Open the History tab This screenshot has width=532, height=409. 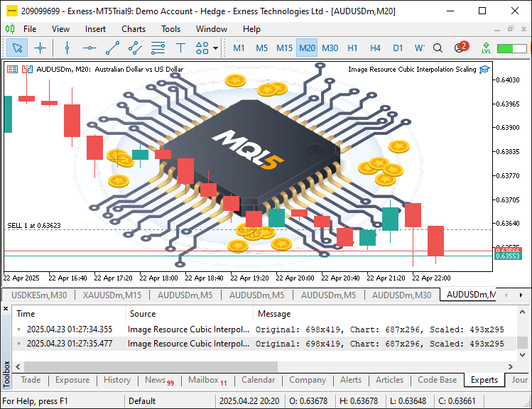(x=117, y=380)
